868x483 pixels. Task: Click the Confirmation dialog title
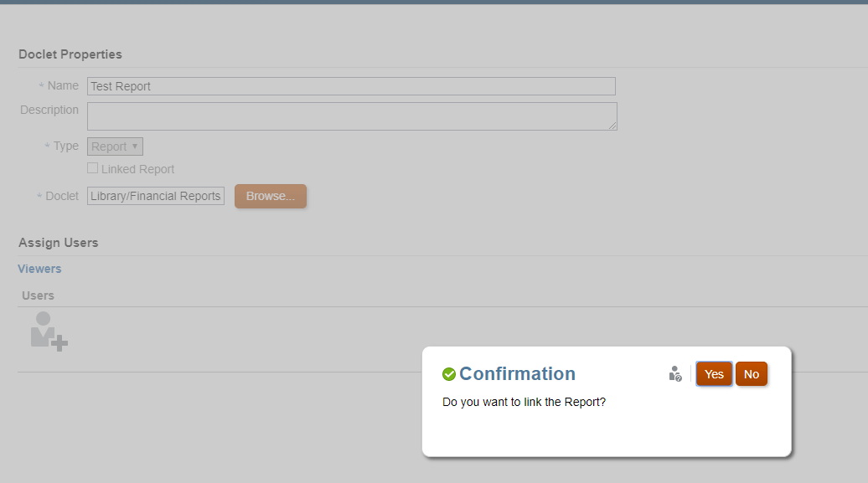[517, 374]
